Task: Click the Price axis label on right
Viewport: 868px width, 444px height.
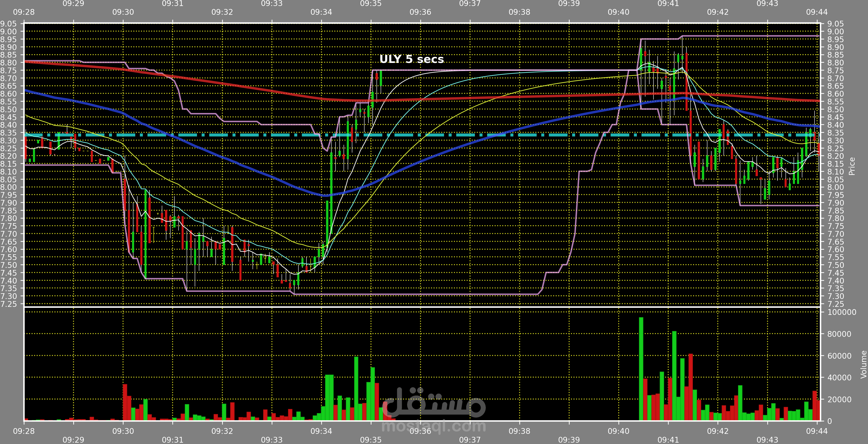Action: [x=851, y=166]
